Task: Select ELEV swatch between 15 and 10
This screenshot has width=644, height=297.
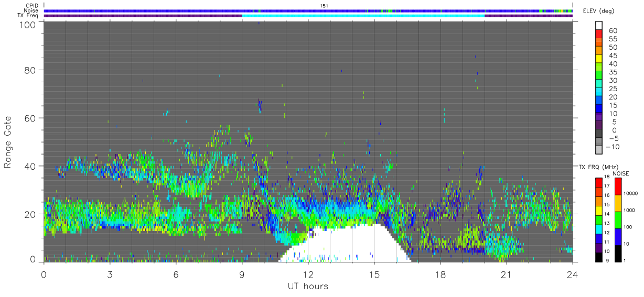Action: [x=599, y=108]
